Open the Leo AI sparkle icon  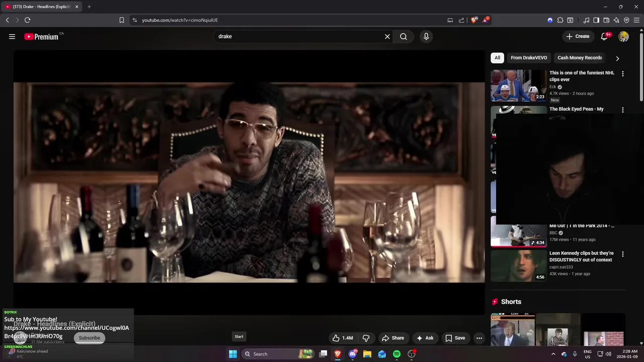tap(616, 20)
